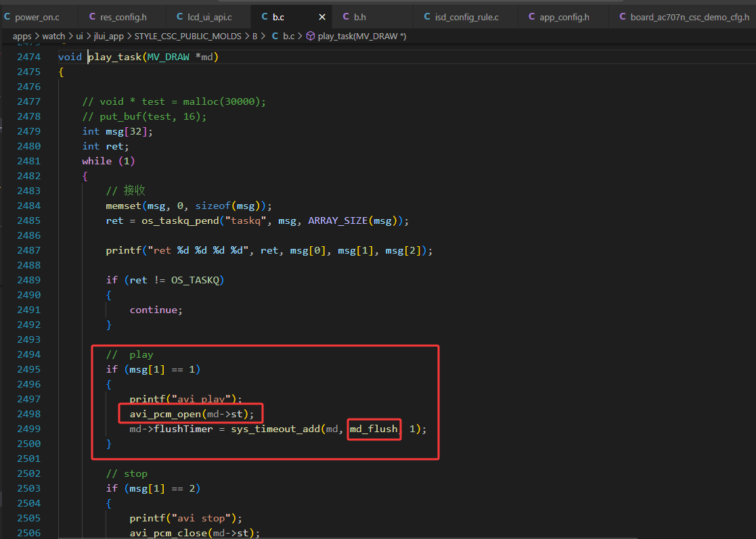This screenshot has height=539, width=756.
Task: Click the C file icon on b.h tab
Action: 346,17
